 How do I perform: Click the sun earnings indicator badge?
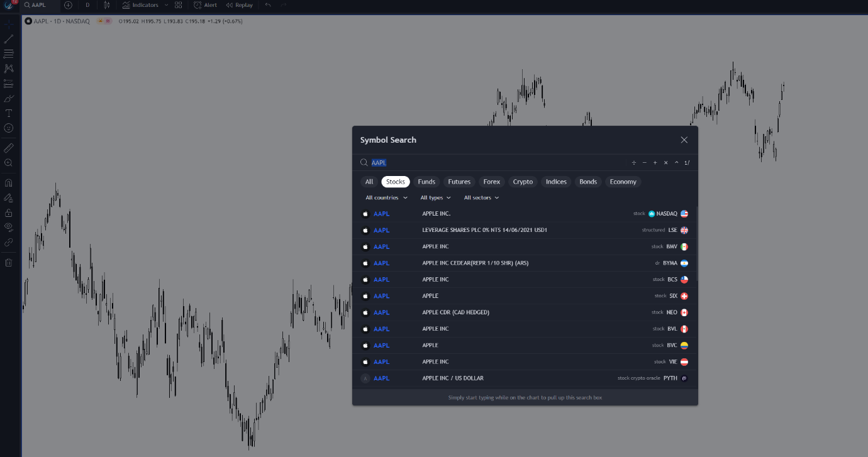click(100, 21)
